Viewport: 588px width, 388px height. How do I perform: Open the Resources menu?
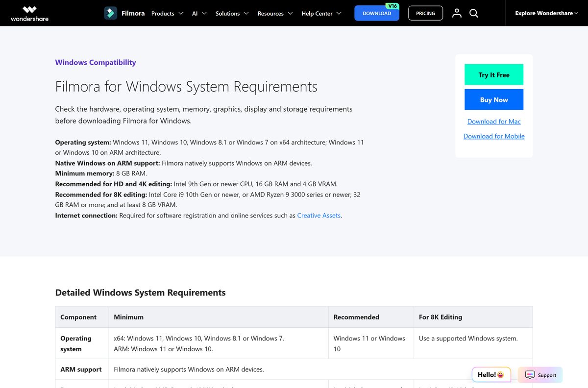pyautogui.click(x=270, y=13)
